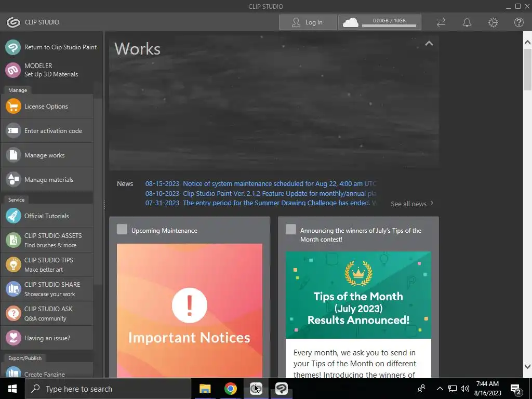This screenshot has height=399, width=532.
Task: Open July's Tips of the Month winners title
Action: coord(361,235)
